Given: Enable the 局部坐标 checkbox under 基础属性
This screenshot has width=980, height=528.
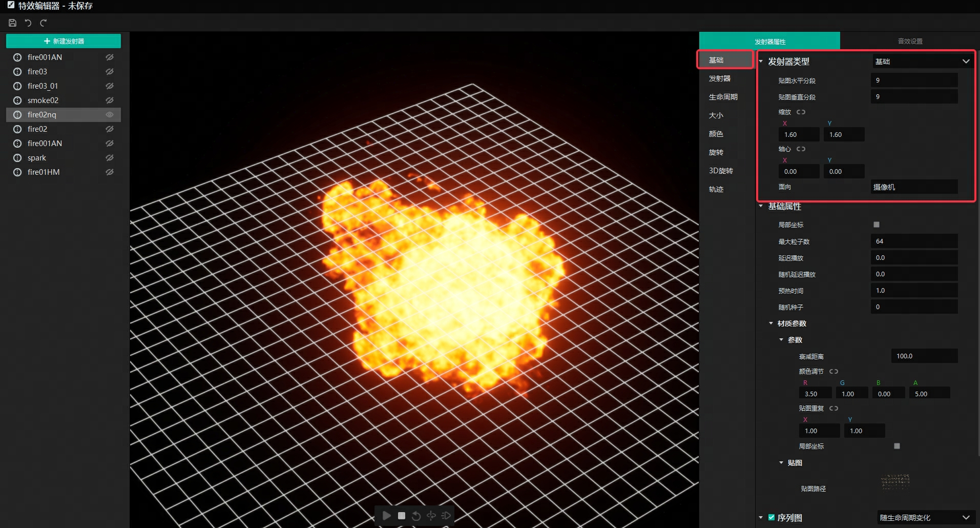Looking at the screenshot, I should tap(876, 225).
